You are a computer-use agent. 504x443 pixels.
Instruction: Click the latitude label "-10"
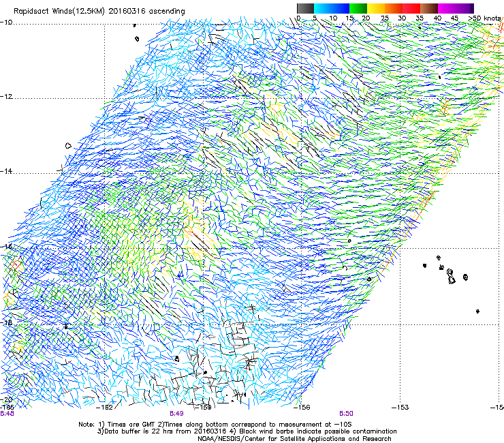tap(6, 22)
